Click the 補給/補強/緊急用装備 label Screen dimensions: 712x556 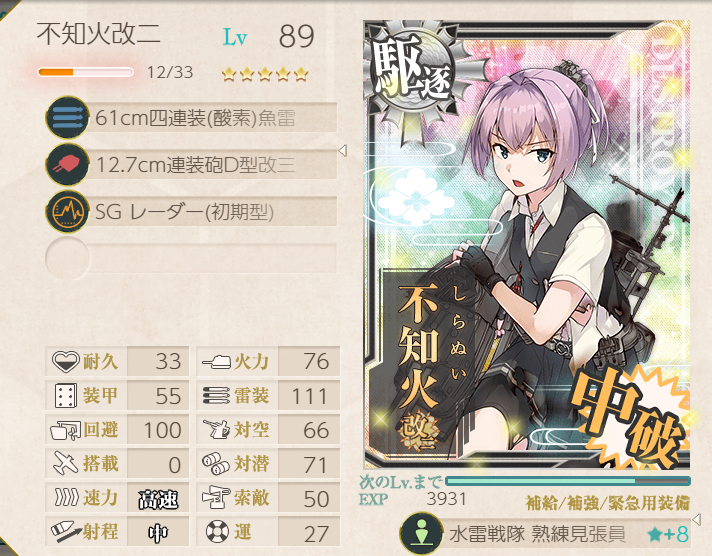click(608, 503)
